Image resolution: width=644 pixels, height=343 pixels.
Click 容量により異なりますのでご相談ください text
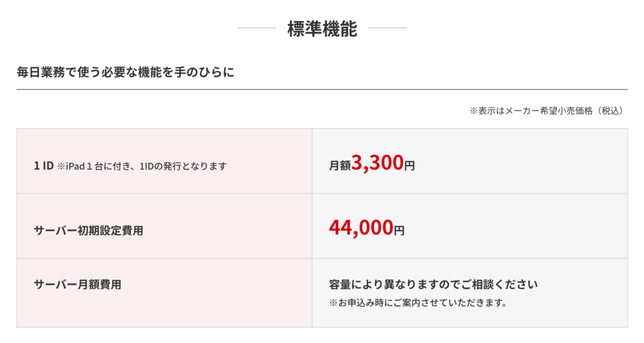tap(433, 285)
